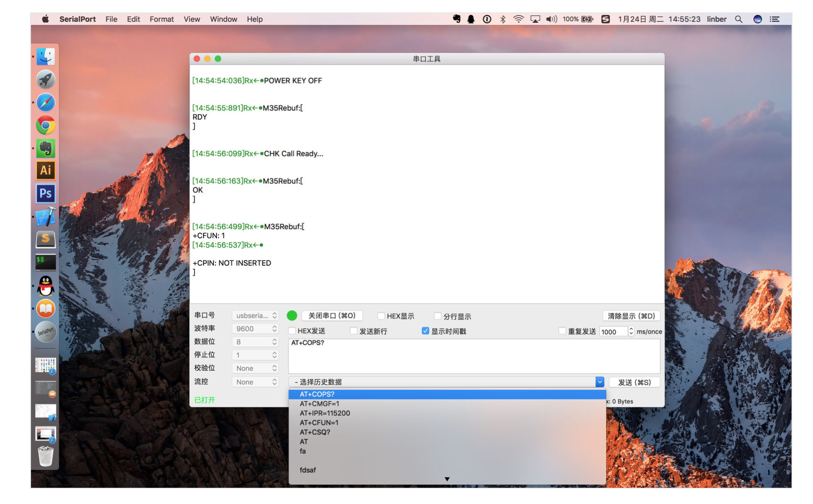This screenshot has height=504, width=813.
Task: Open the Format menu
Action: 162,19
